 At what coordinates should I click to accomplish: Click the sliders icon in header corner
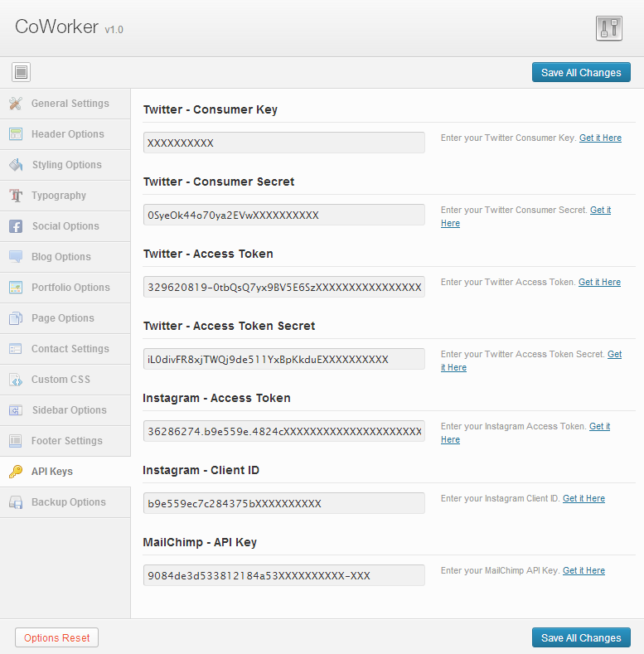[609, 28]
